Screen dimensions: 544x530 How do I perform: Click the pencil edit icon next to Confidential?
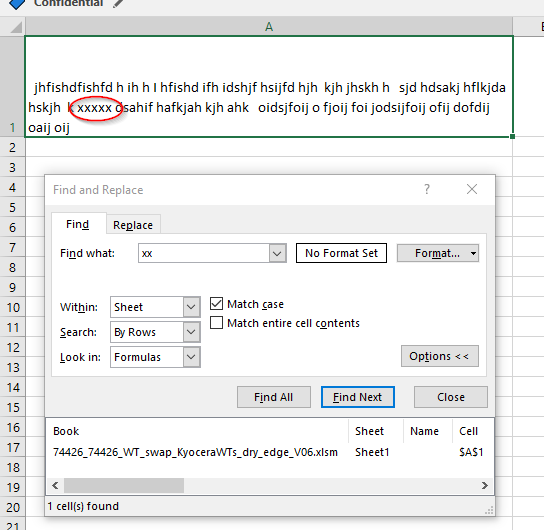[119, 3]
